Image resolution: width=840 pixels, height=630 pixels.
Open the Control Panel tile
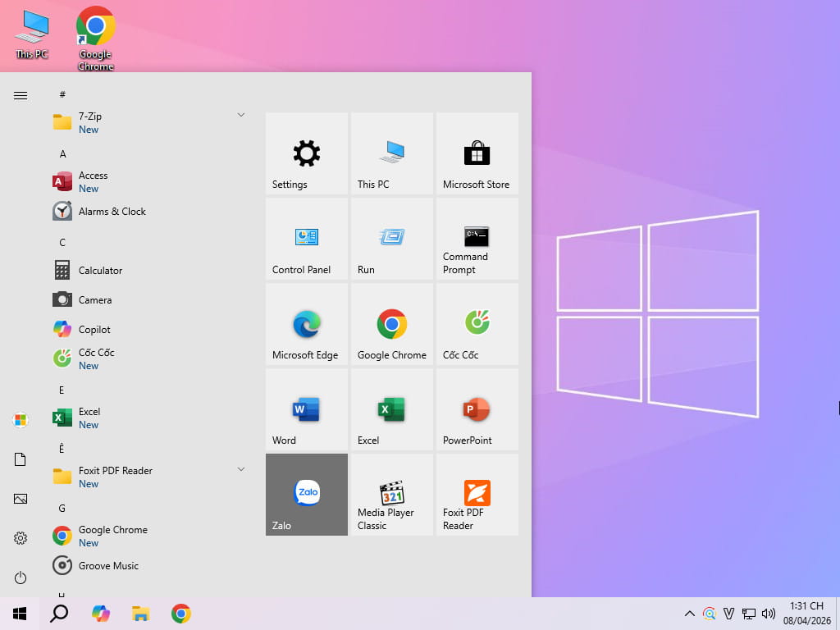[307, 239]
